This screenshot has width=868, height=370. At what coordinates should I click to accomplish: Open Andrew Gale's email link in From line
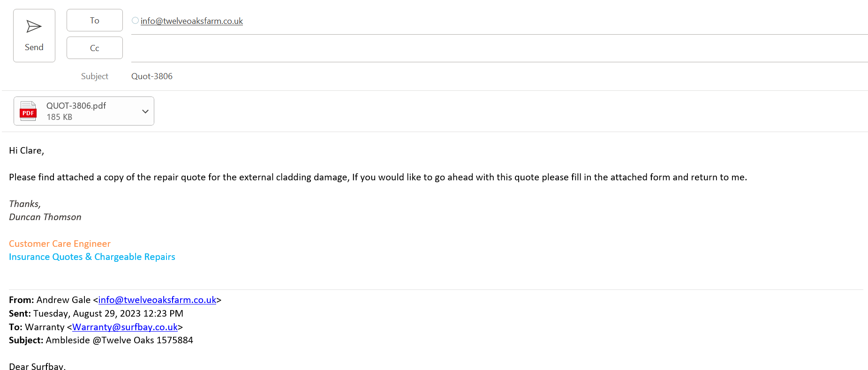(x=157, y=300)
